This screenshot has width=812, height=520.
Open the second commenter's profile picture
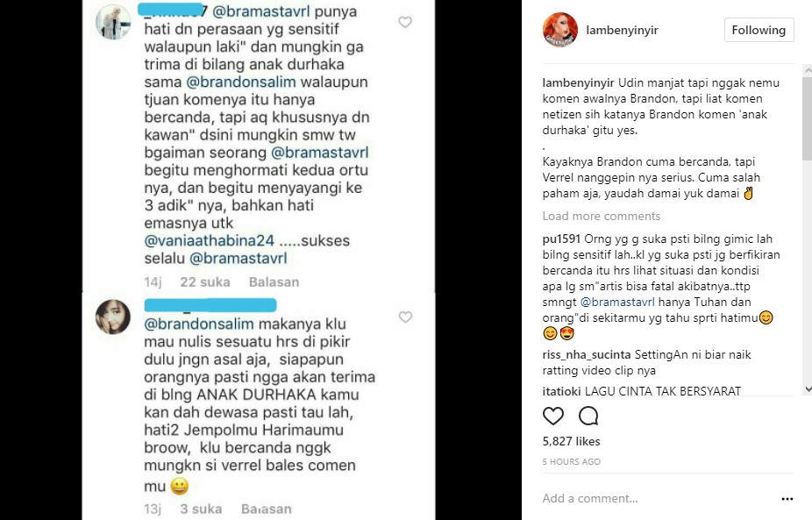113,317
